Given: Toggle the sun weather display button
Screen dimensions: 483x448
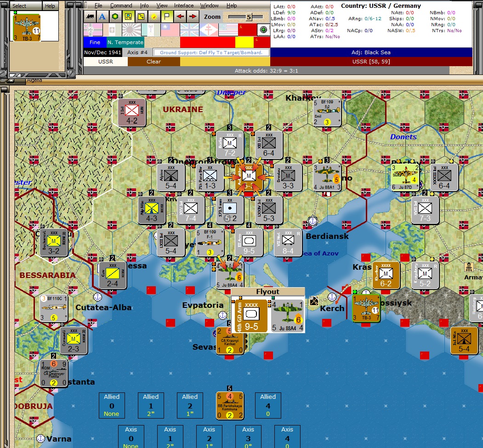Looking at the screenshot, I should tap(153, 17).
